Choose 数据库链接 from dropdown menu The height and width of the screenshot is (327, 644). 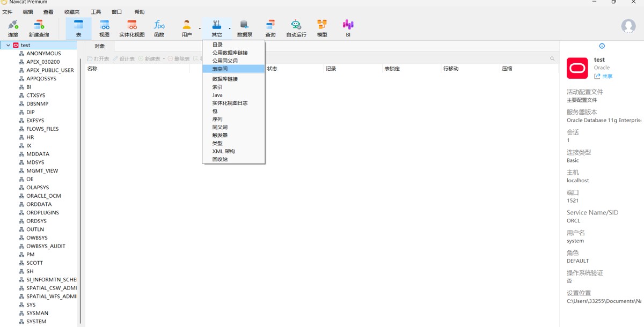click(x=233, y=79)
